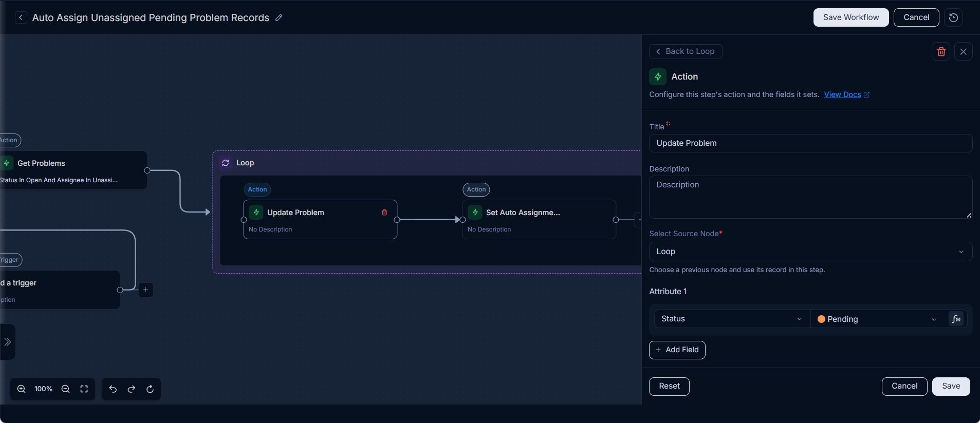Zoom out on the canvas

(66, 389)
